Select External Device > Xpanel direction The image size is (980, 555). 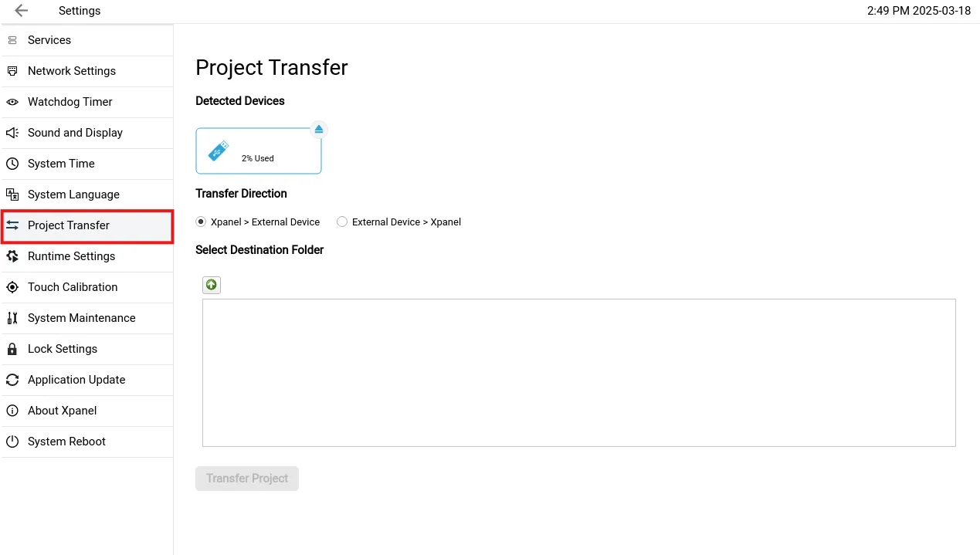(x=342, y=222)
